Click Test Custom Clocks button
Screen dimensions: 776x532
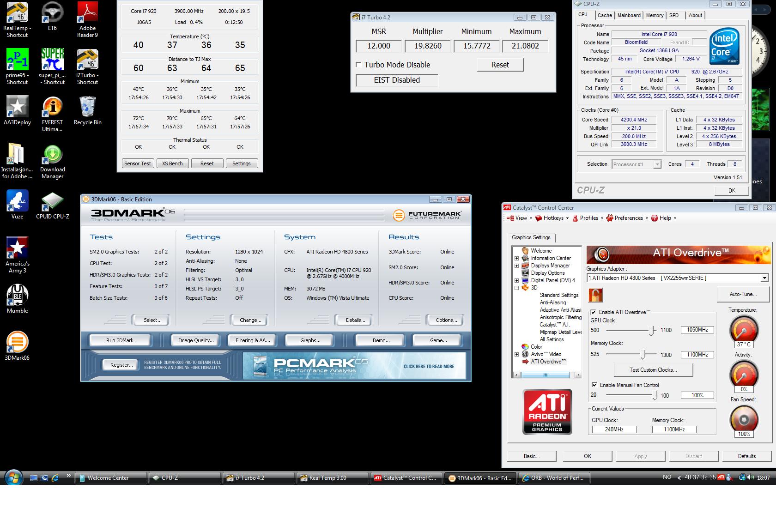(653, 370)
